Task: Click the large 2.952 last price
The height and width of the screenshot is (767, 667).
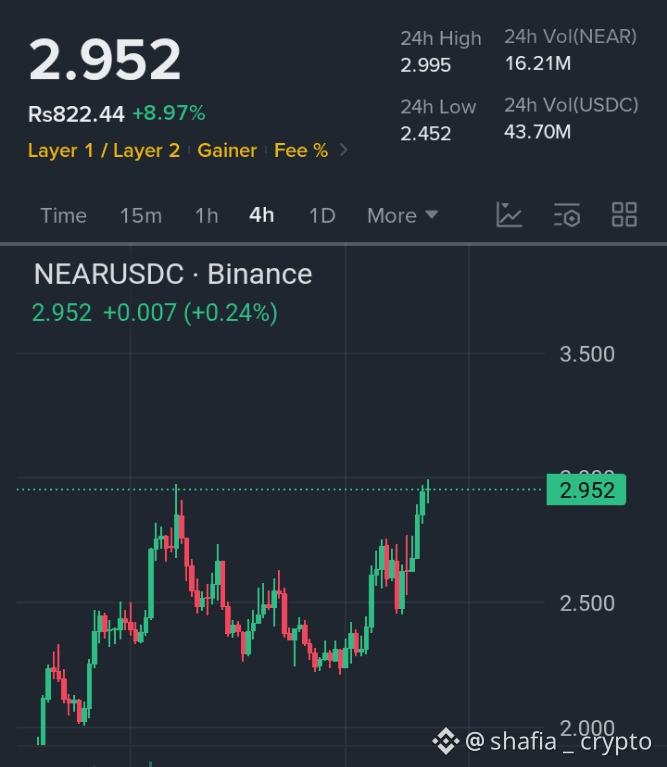Action: 105,60
